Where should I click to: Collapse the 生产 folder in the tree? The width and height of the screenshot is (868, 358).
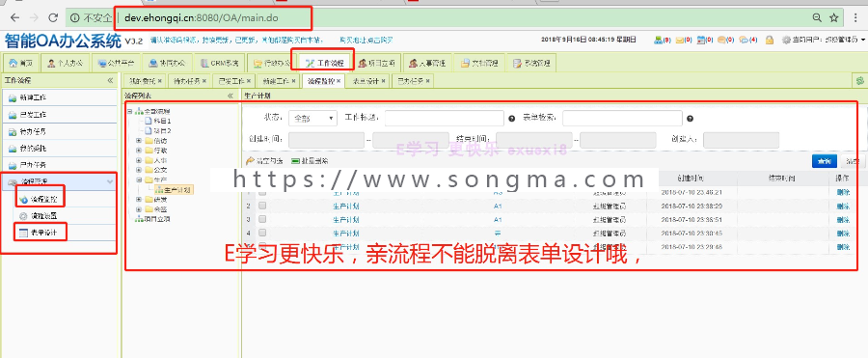pyautogui.click(x=138, y=180)
